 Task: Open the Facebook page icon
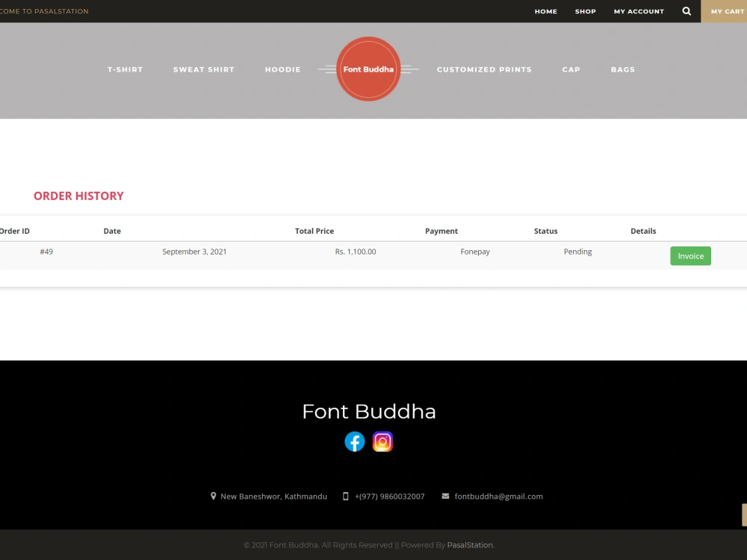click(x=354, y=441)
